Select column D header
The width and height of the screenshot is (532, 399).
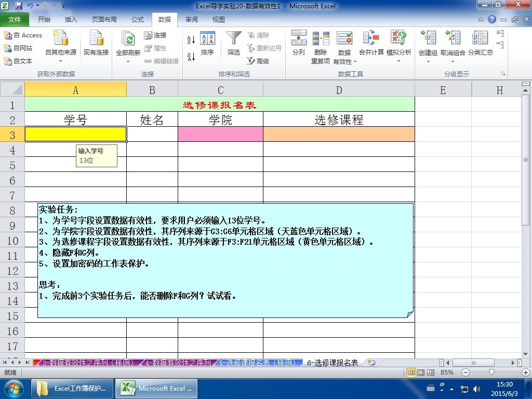point(339,90)
